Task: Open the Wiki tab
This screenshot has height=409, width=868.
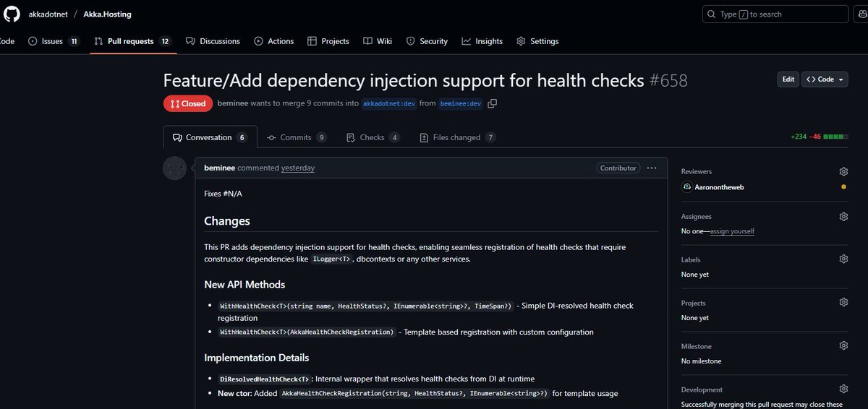Action: [378, 41]
